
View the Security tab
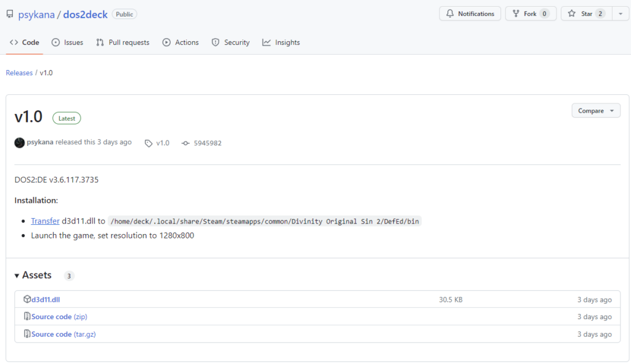point(230,42)
